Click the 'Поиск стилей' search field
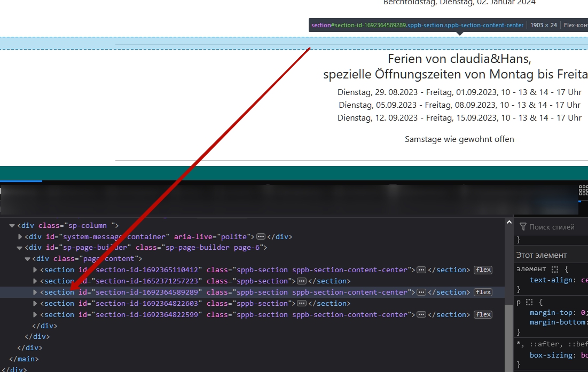This screenshot has height=372, width=588. [555, 227]
